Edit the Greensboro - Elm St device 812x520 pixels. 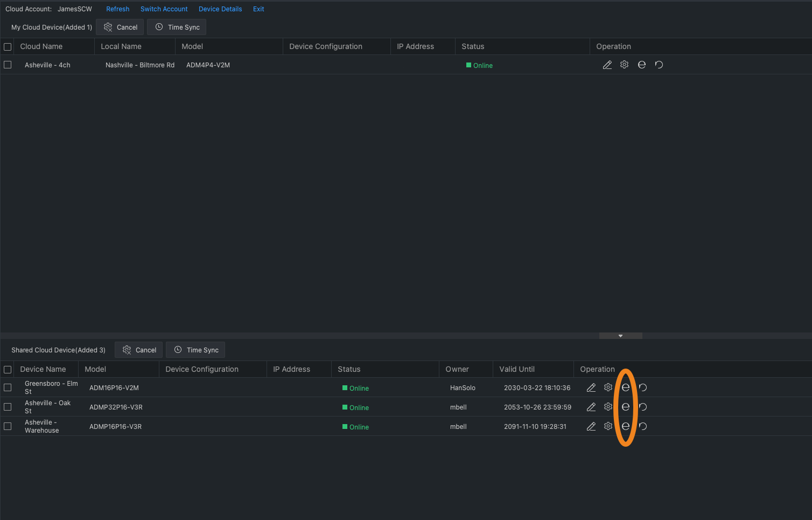(x=591, y=387)
